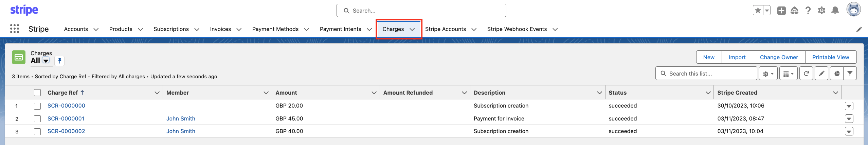Click the notifications bell icon
868x145 pixels.
tap(835, 11)
